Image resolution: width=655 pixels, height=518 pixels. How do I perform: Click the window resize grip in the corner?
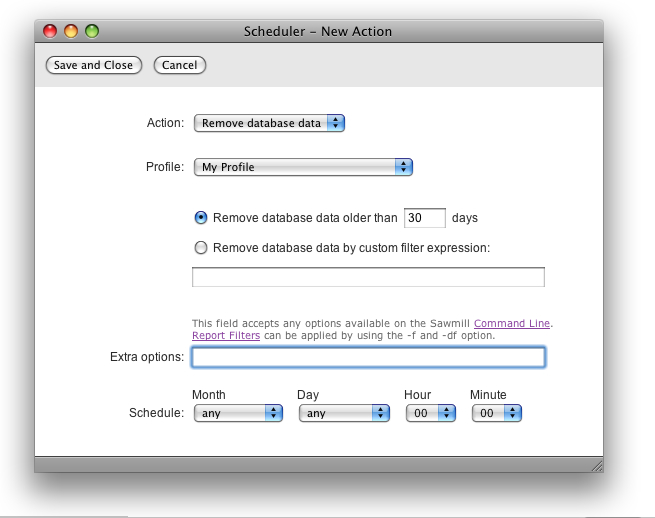(596, 465)
